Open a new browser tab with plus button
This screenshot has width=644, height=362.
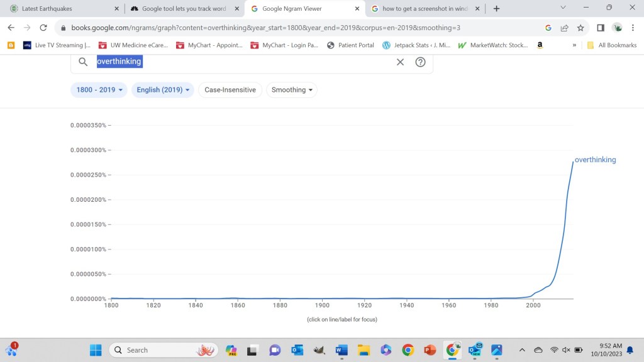[x=496, y=9]
